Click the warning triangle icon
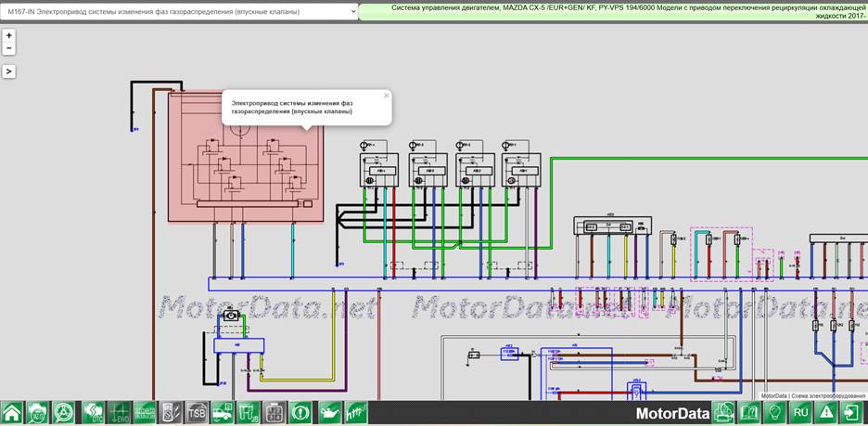Viewport: 868px width, 426px height. pyautogui.click(x=827, y=413)
